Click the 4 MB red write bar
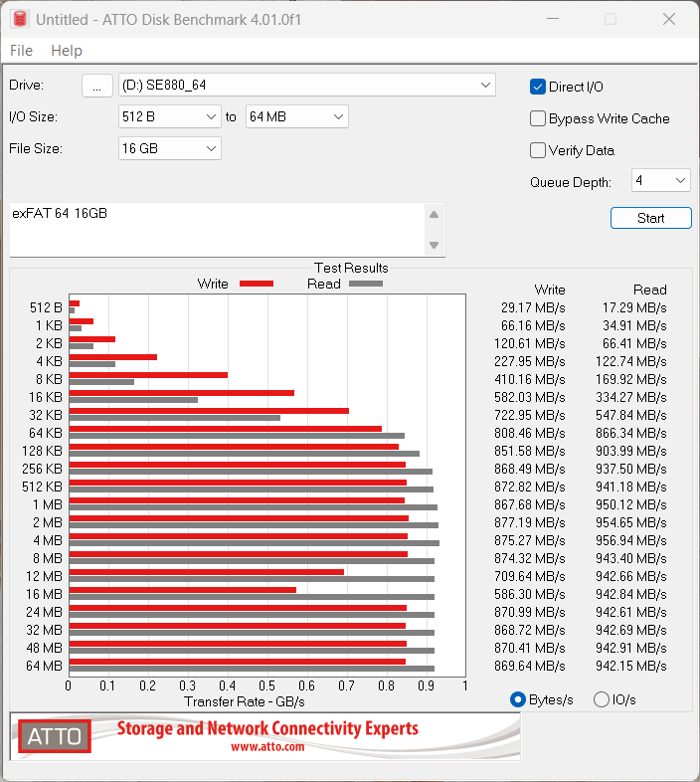The width and height of the screenshot is (700, 782). [x=239, y=536]
